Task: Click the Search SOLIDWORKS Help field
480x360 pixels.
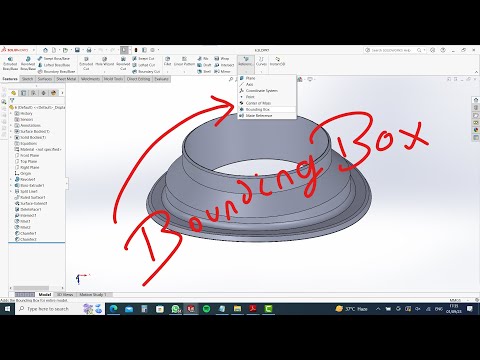Action: point(391,50)
